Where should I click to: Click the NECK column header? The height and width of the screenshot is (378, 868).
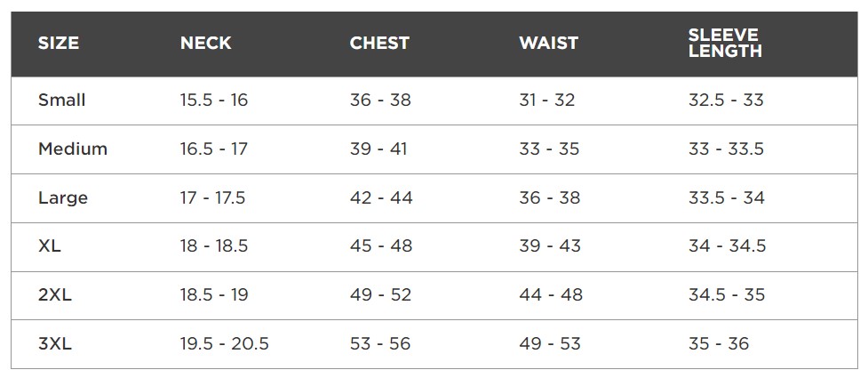click(x=206, y=44)
